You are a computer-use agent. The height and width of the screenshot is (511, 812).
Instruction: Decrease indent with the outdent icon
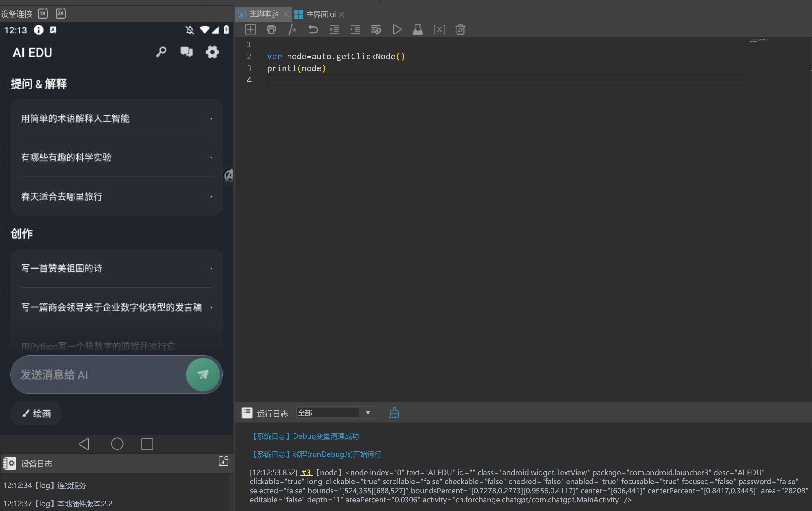(x=334, y=30)
